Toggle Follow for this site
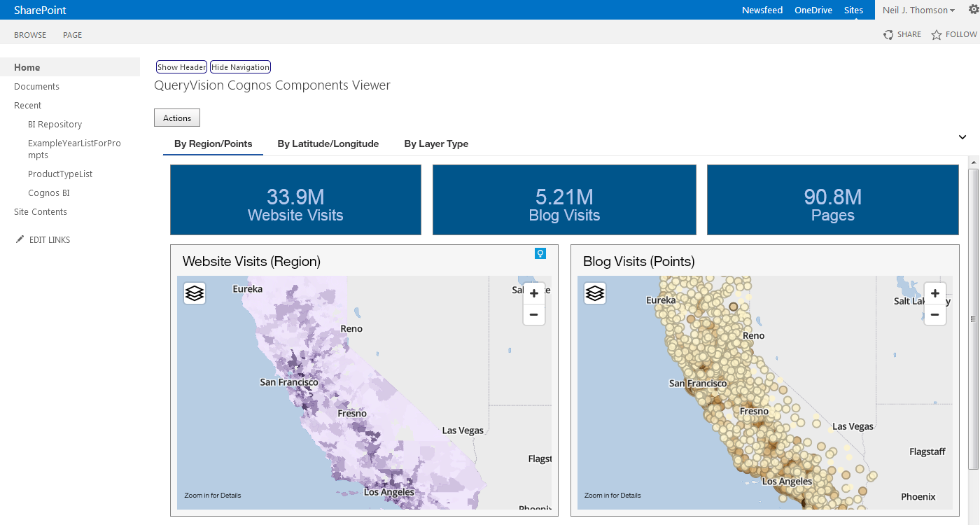This screenshot has height=525, width=980. coord(953,34)
